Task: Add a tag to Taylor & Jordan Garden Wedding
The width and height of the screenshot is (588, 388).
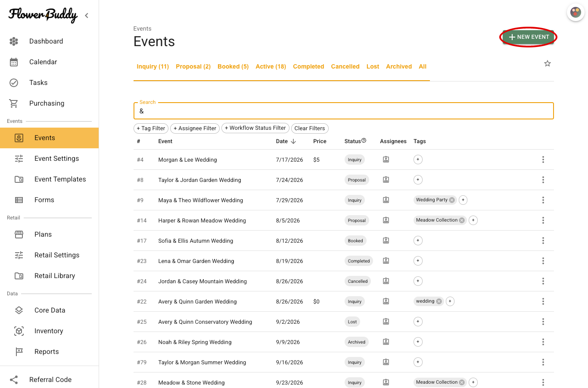Action: pos(418,180)
